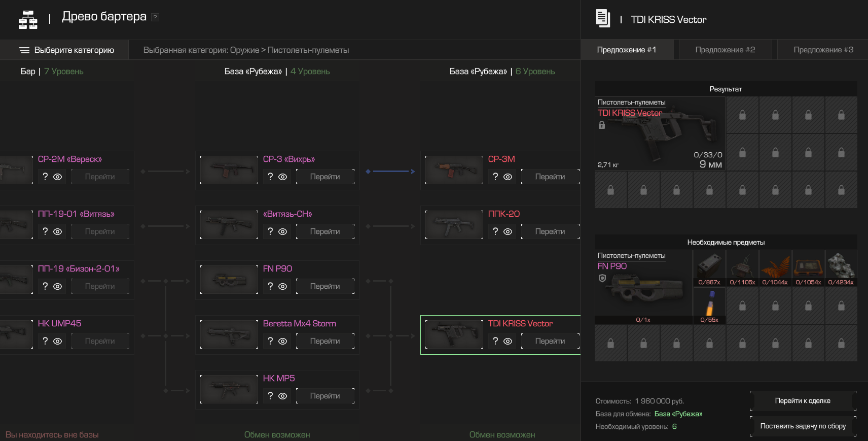Click Перейти button for HK MP5

click(325, 396)
